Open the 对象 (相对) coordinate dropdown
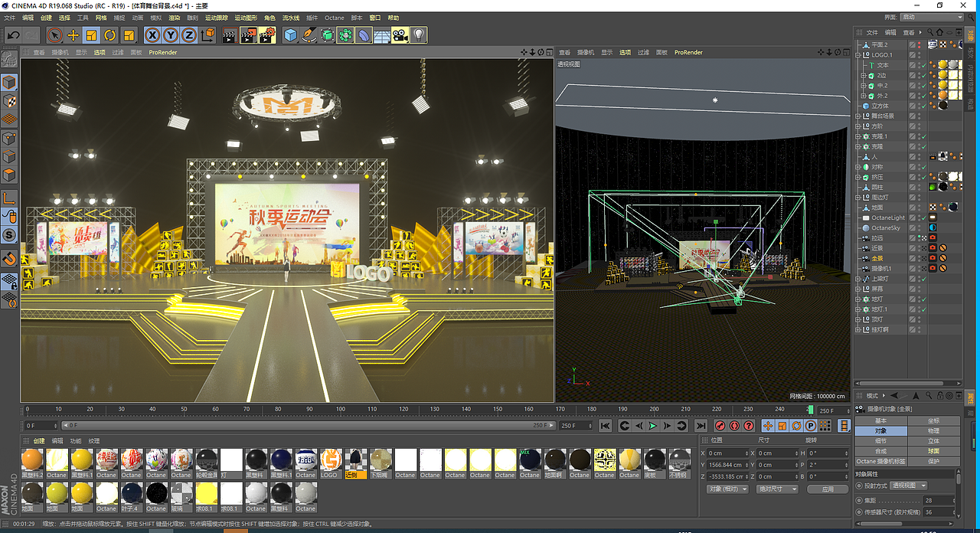 click(x=726, y=489)
